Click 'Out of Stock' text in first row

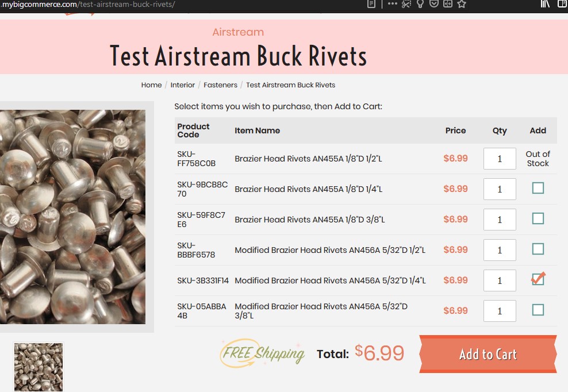[x=538, y=159]
